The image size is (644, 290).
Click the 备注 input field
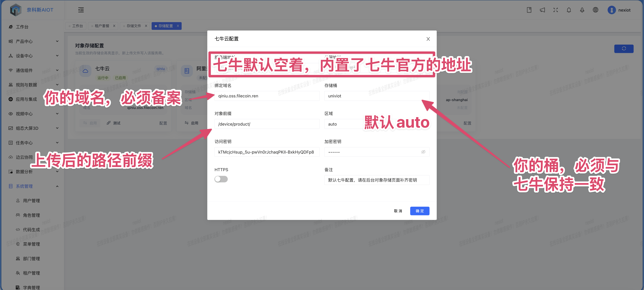377,180
